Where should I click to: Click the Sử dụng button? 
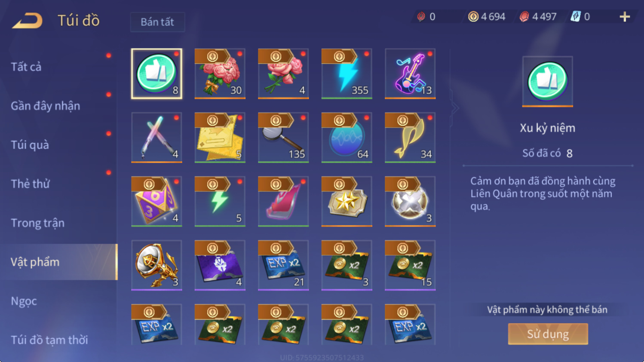pyautogui.click(x=548, y=334)
